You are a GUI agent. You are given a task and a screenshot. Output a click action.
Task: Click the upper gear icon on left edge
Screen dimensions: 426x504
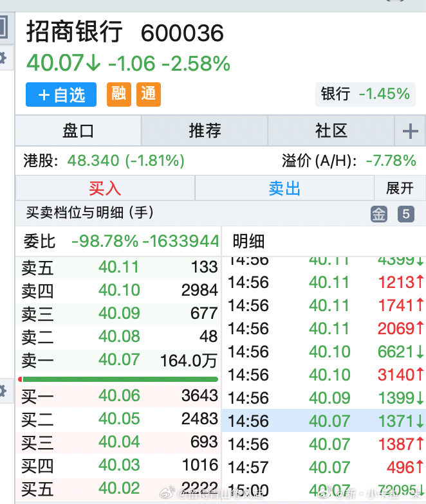(x=3, y=59)
